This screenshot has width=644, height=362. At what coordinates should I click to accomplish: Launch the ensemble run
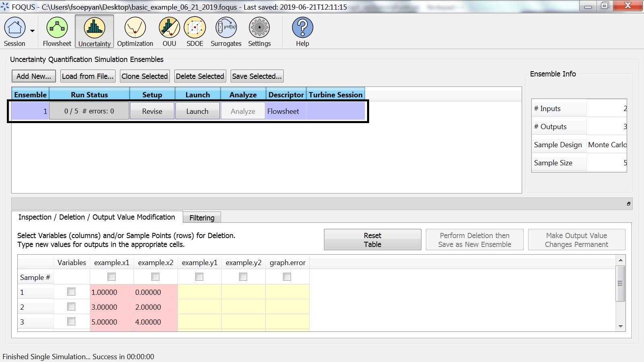197,111
